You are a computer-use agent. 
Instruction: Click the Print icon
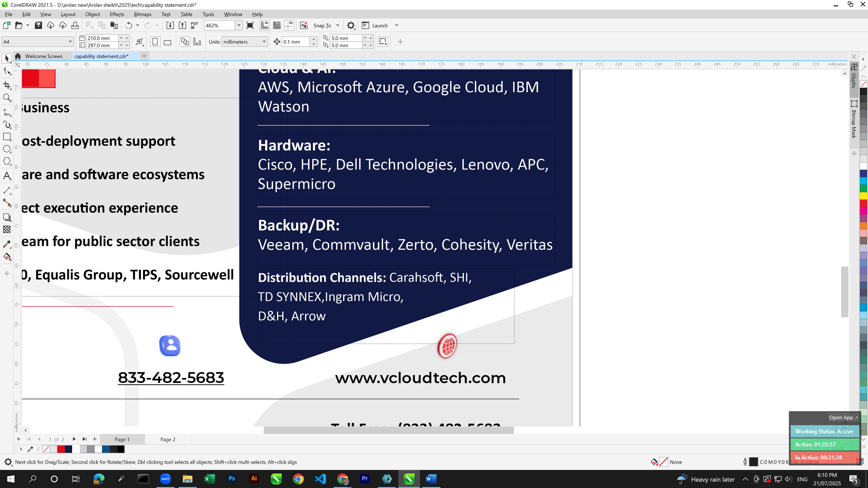(x=75, y=25)
